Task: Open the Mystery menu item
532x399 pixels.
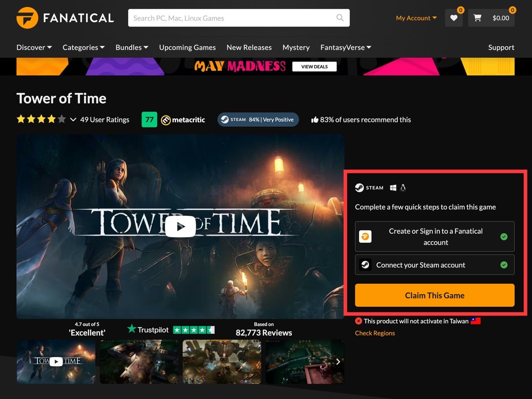Action: click(296, 47)
